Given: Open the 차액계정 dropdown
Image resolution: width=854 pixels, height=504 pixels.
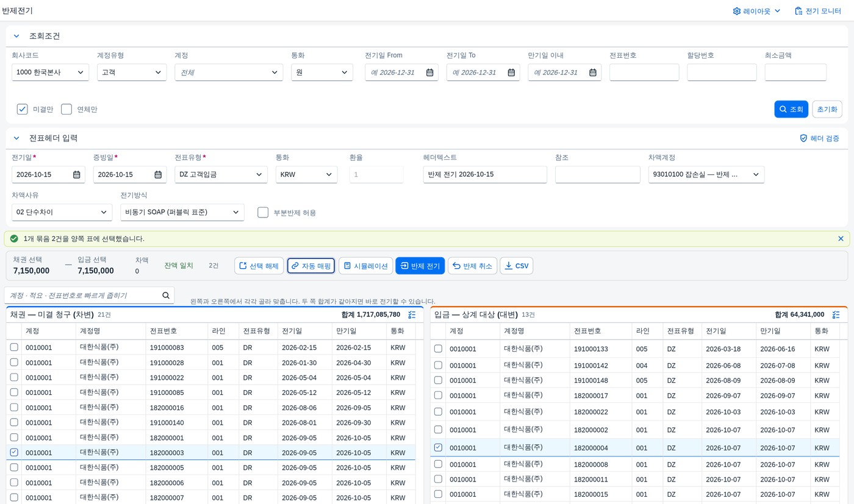Looking at the screenshot, I should [x=706, y=175].
